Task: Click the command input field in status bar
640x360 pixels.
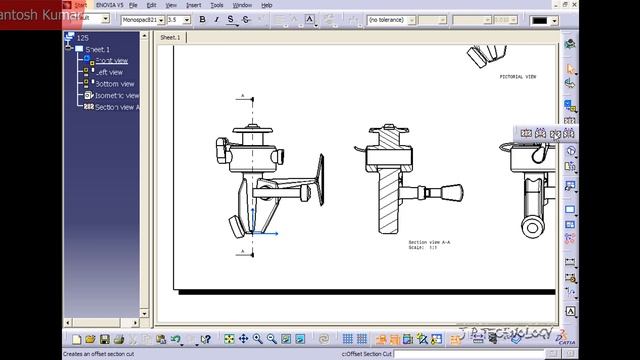Action: point(469,354)
